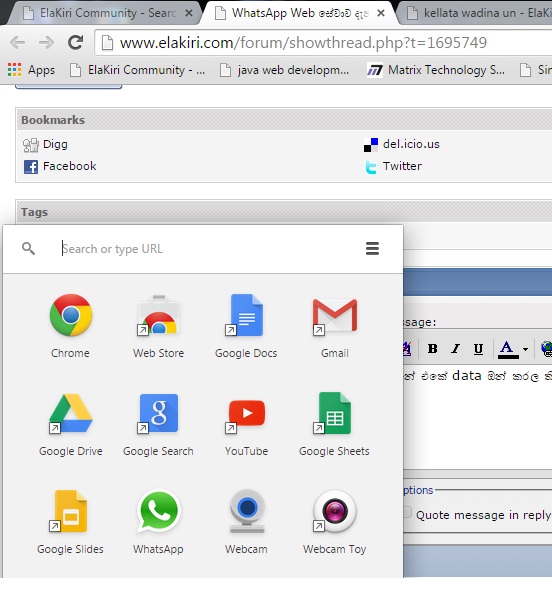Reload the current page
The image size is (552, 596).
pyautogui.click(x=76, y=43)
